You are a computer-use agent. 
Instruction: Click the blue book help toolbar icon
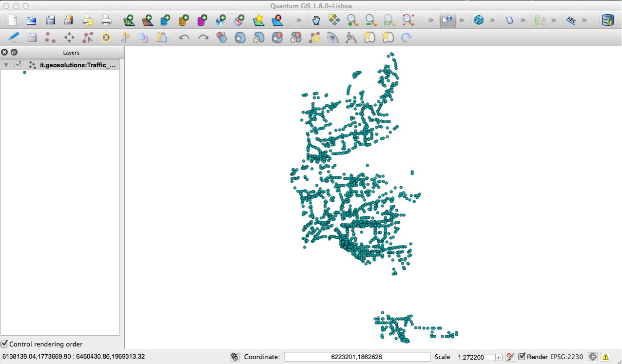[x=509, y=20]
